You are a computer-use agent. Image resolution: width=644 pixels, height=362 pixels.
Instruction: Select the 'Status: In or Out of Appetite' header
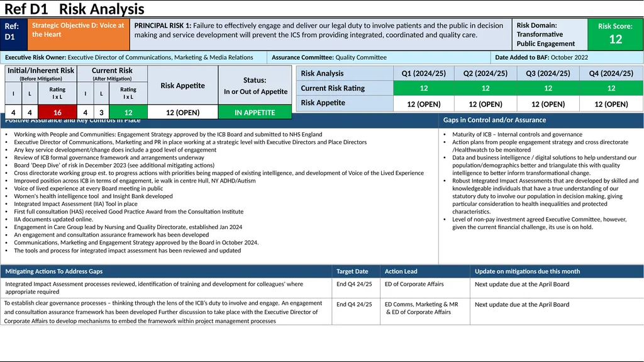[x=255, y=85]
